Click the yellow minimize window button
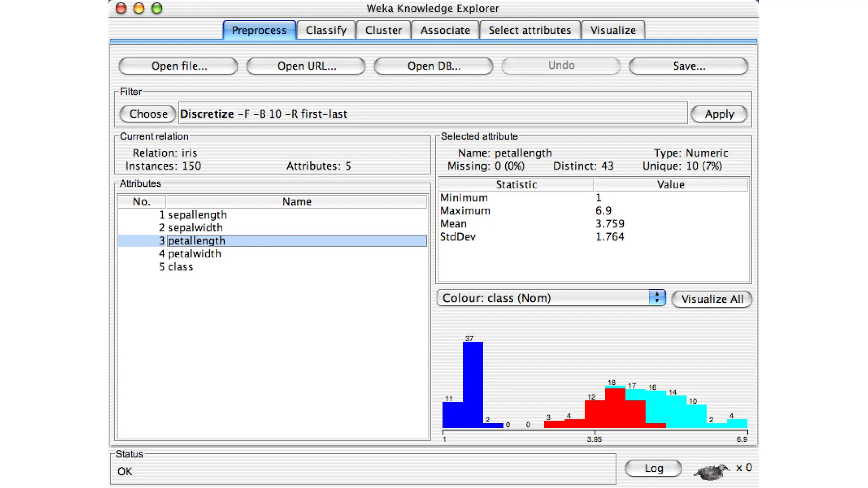The width and height of the screenshot is (868, 488). coord(139,8)
